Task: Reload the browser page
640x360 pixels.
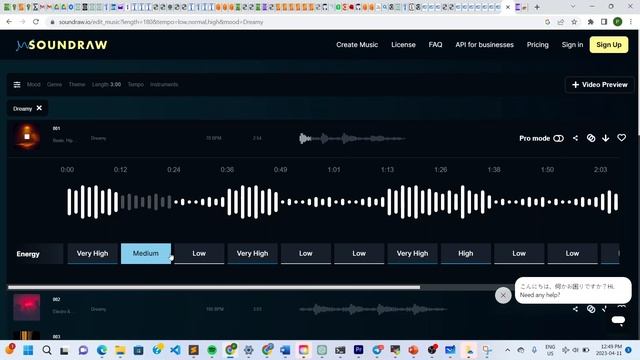Action: pyautogui.click(x=36, y=22)
